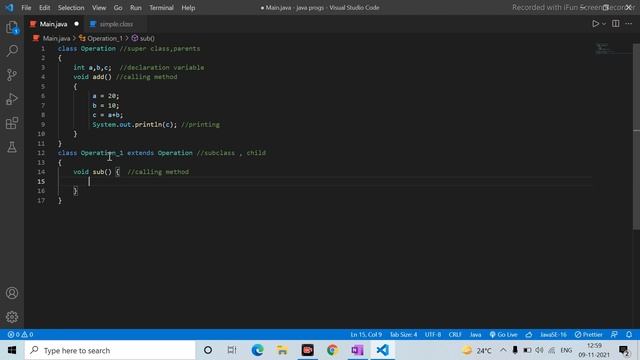
Task: Click the sub() breadcrumb
Action: [147, 38]
